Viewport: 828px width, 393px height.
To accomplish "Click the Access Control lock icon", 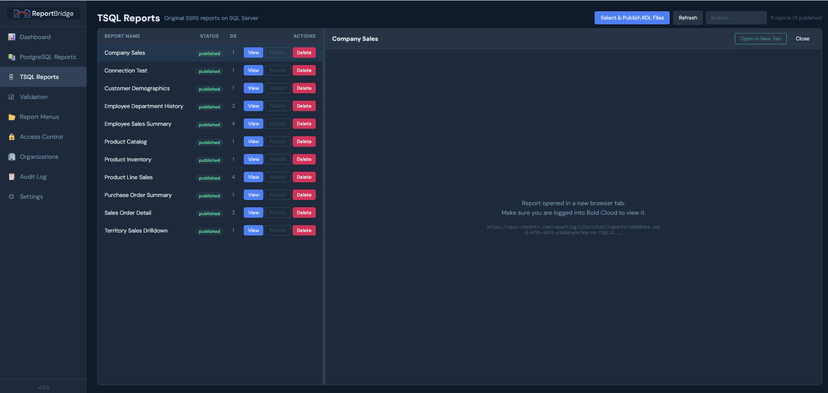I will 12,137.
